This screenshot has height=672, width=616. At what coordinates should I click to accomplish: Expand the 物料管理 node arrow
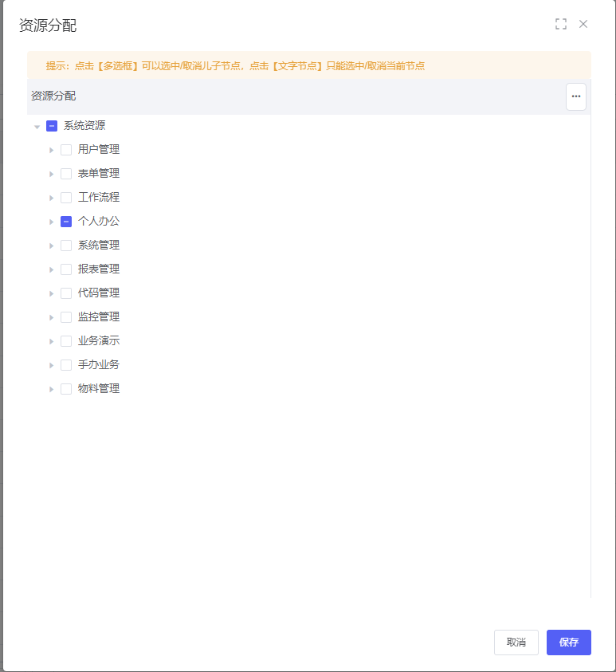coord(51,389)
